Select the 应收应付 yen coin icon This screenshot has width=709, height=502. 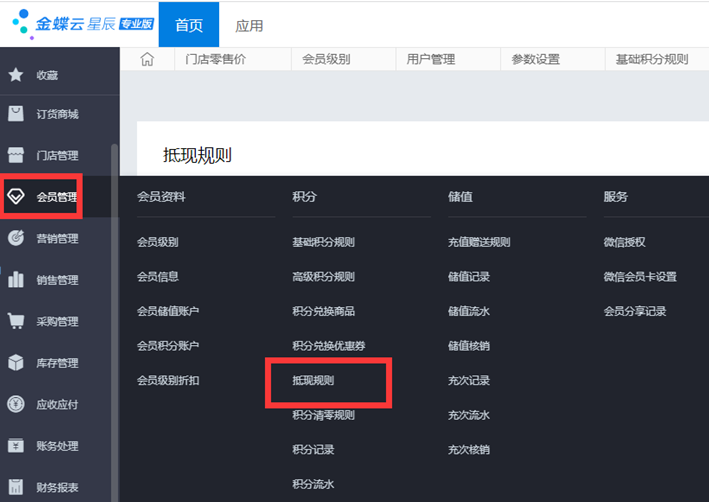tap(16, 404)
